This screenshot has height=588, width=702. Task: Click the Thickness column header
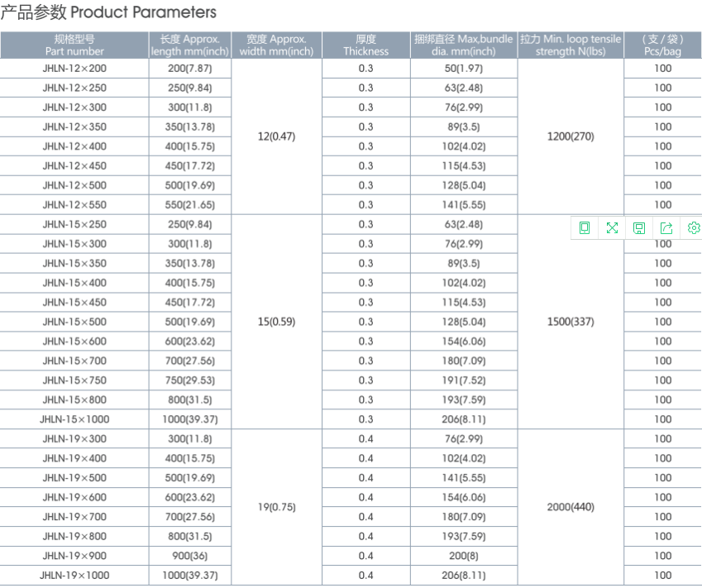point(365,45)
